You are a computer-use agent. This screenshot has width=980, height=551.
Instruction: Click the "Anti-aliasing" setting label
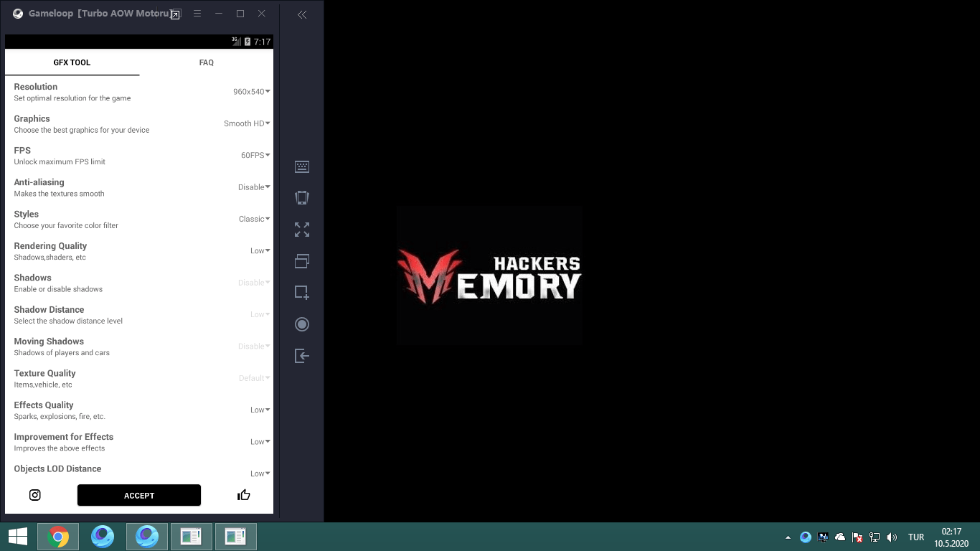tap(39, 182)
